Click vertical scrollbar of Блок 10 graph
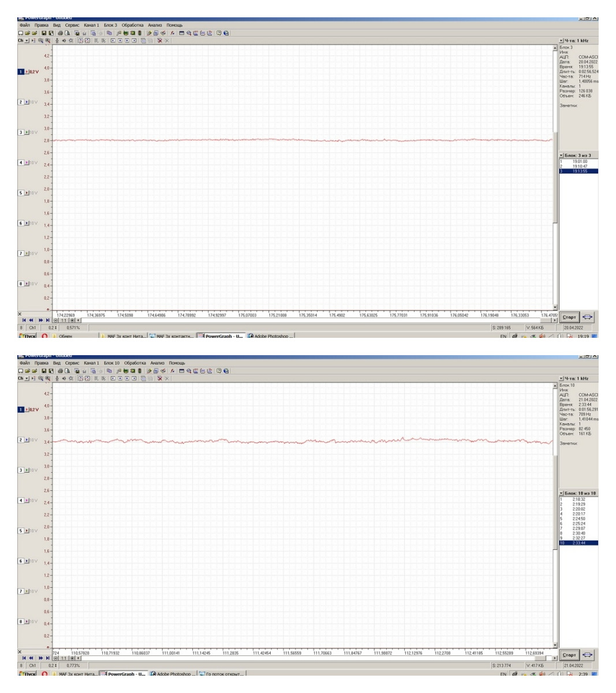The width and height of the screenshot is (616, 693). [x=555, y=515]
